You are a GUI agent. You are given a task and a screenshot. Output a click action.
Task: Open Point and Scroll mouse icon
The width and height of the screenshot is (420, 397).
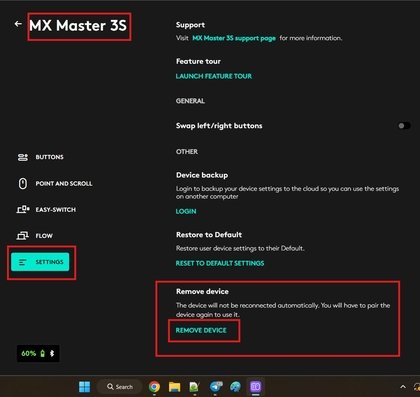pyautogui.click(x=23, y=183)
